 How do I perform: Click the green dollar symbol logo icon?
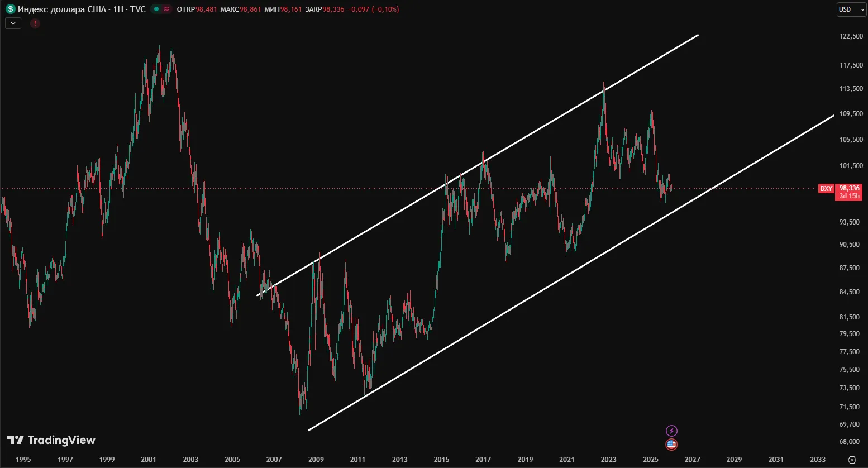[x=10, y=9]
